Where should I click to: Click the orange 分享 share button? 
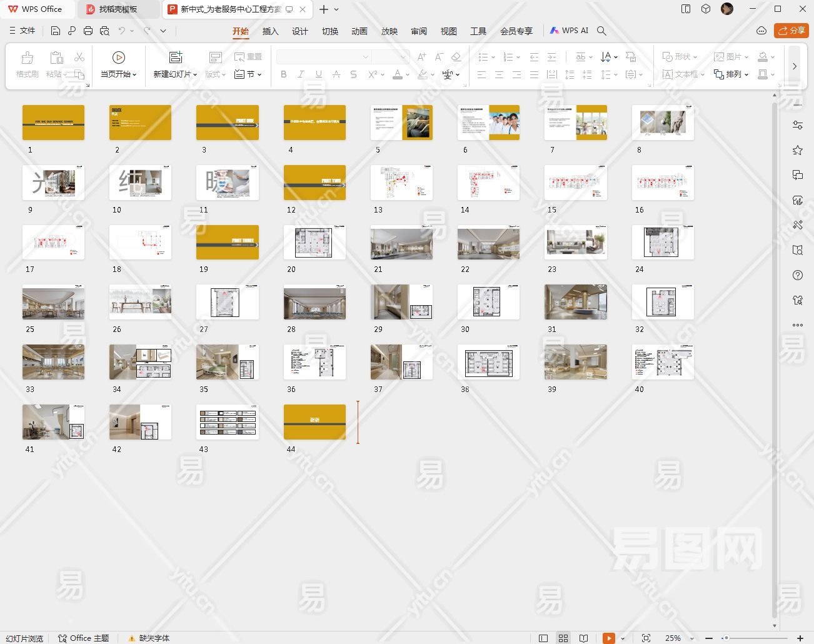click(x=791, y=31)
